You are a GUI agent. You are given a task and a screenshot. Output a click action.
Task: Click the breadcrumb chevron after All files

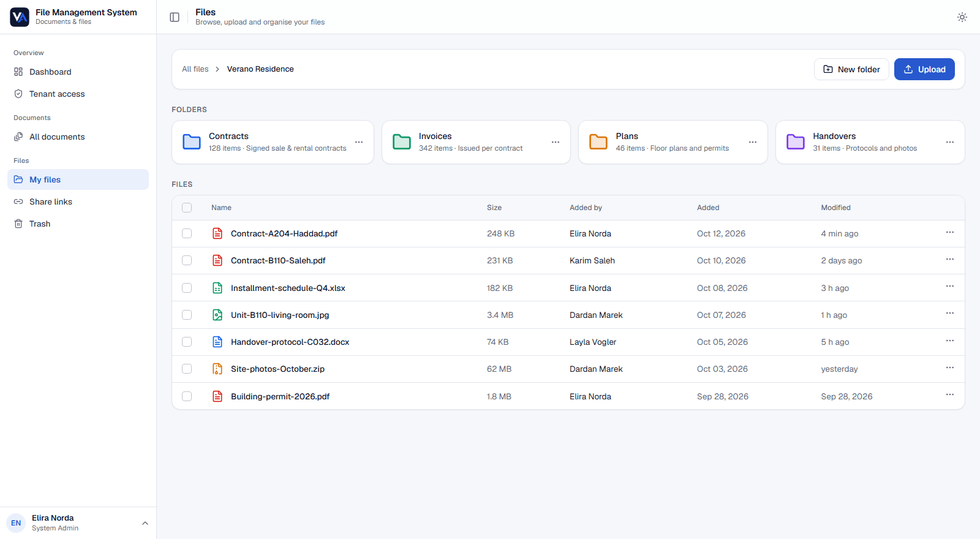click(x=217, y=69)
